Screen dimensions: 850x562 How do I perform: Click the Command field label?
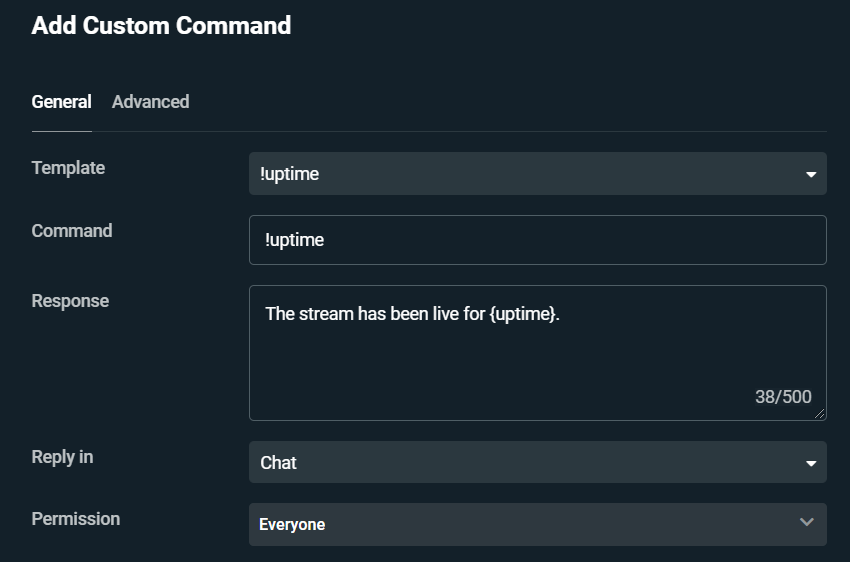pos(72,231)
